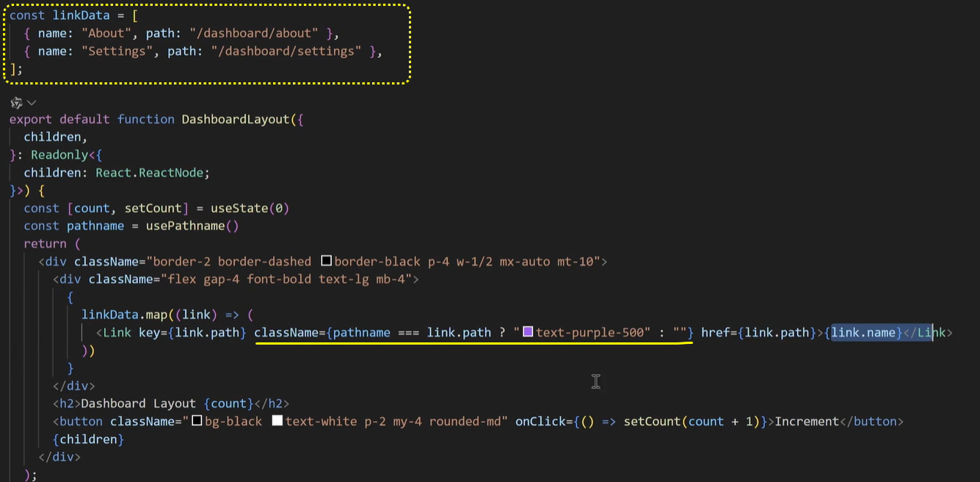Click the Increment button label text
The width and height of the screenshot is (980, 482).
(807, 421)
